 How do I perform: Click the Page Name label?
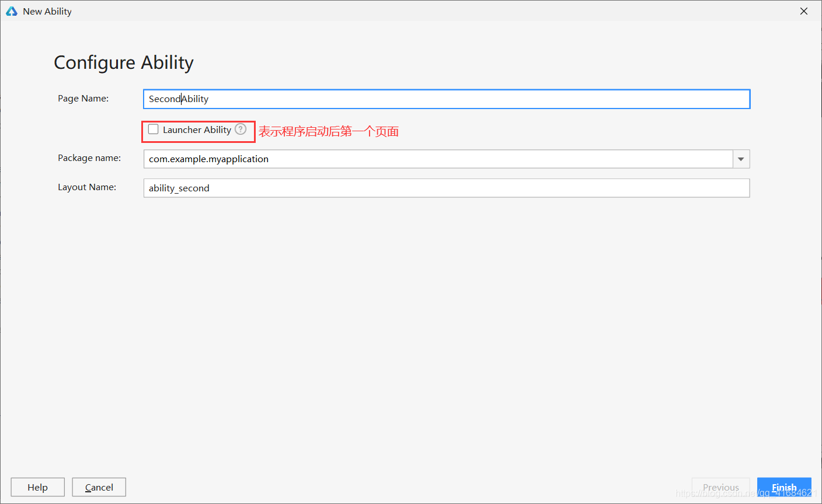tap(83, 99)
